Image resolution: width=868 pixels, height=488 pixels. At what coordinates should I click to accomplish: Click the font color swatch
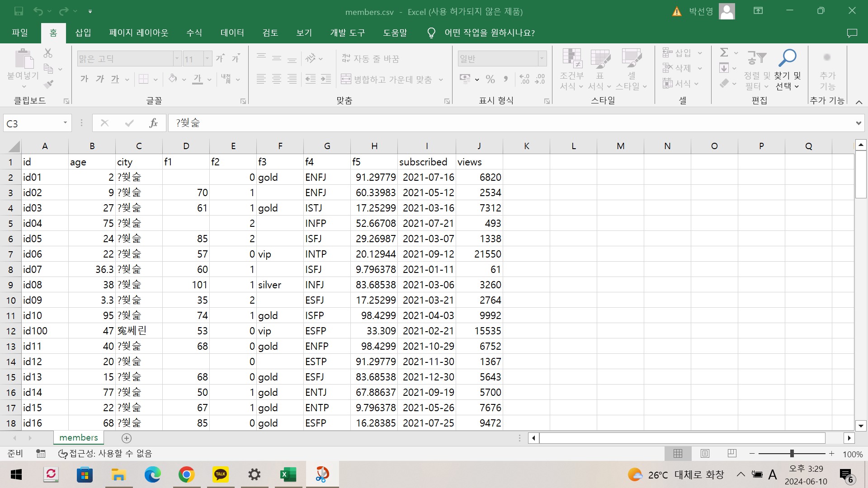198,80
